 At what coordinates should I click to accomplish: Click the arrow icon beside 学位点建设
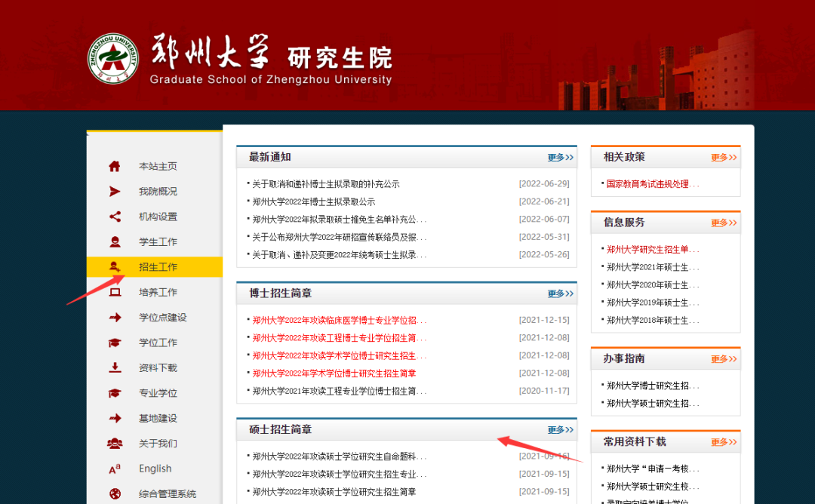[x=115, y=318]
